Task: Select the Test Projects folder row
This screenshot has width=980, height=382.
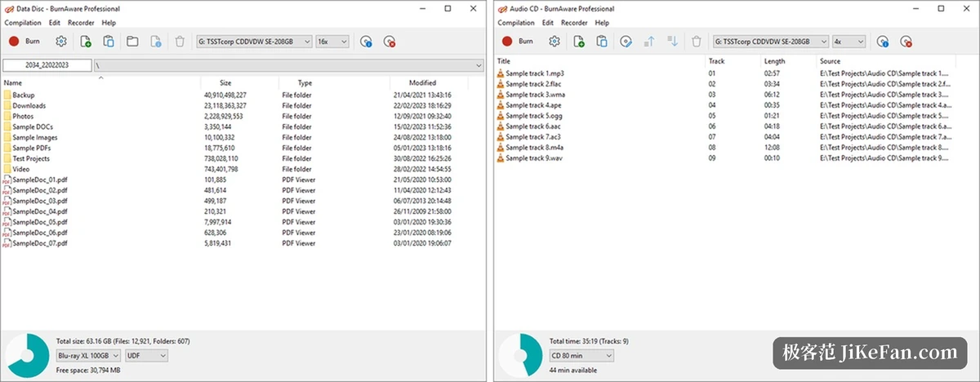Action: (234, 158)
